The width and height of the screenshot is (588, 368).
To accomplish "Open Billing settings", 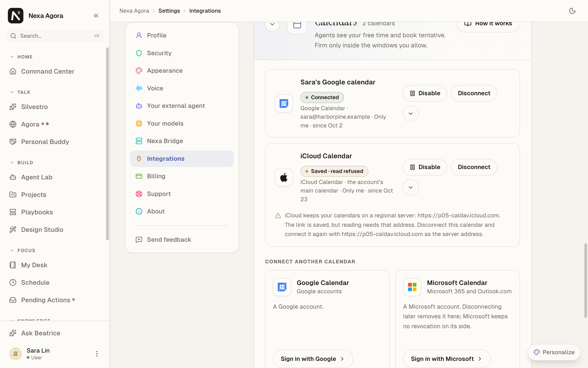I will (x=182, y=176).
